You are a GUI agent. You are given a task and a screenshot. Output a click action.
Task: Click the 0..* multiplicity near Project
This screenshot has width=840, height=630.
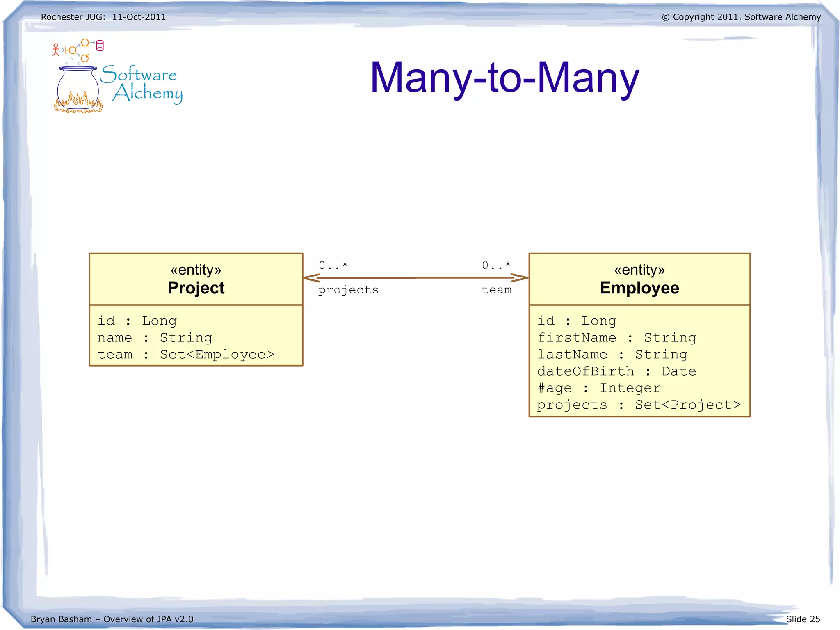click(x=333, y=266)
